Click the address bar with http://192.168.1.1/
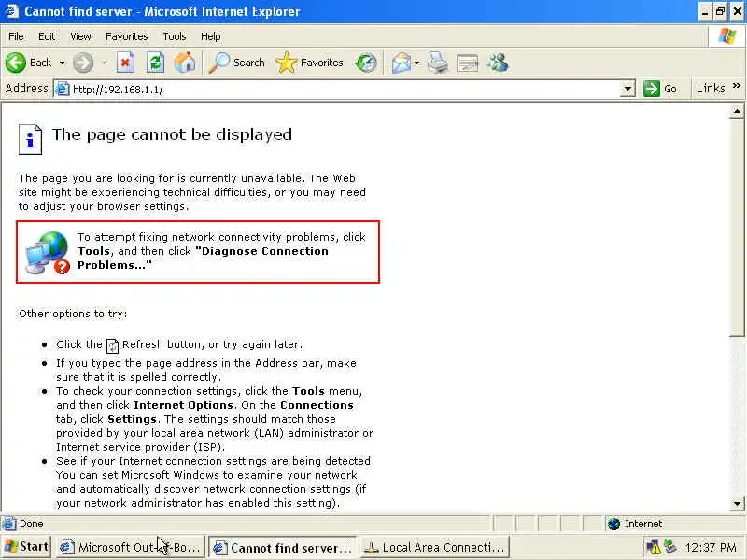Image resolution: width=747 pixels, height=560 pixels. pos(344,89)
